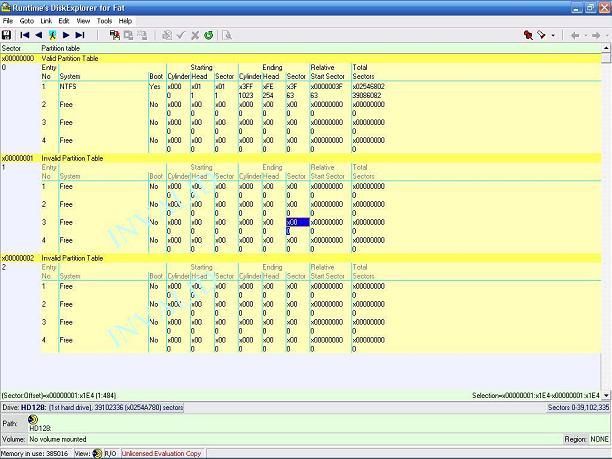Click 'Invalid Partition Table' heading of sector 1

72,158
